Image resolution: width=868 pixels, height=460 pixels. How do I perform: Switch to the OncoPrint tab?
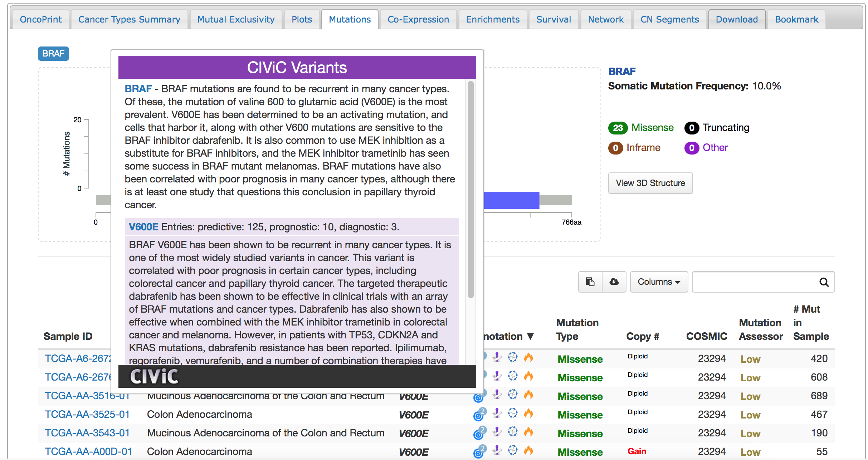click(41, 19)
